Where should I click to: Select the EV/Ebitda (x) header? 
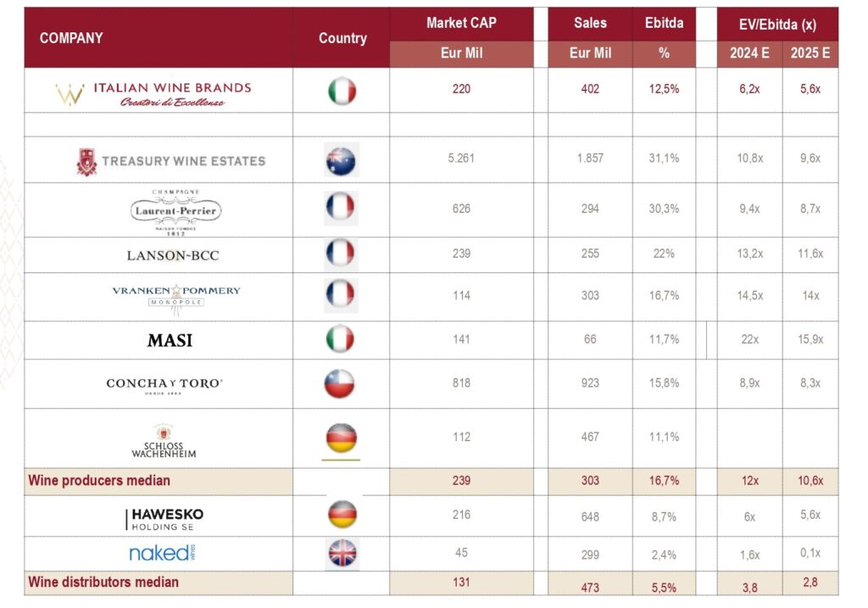tap(777, 25)
